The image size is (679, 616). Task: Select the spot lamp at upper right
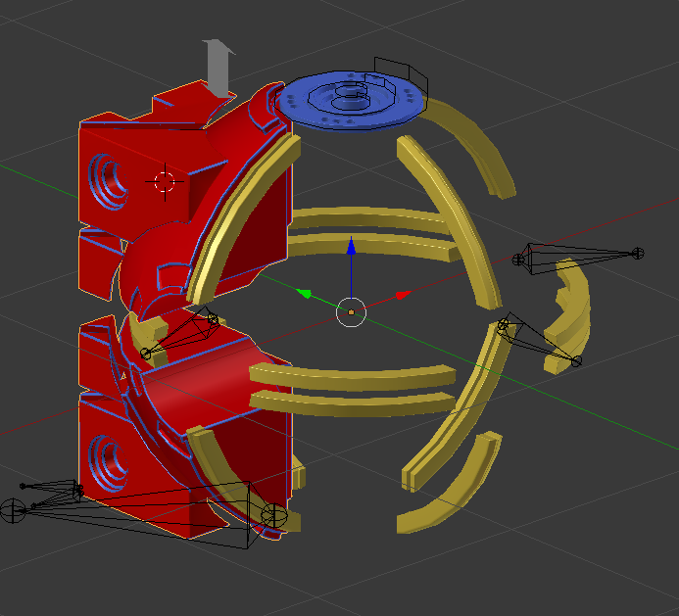pyautogui.click(x=578, y=258)
